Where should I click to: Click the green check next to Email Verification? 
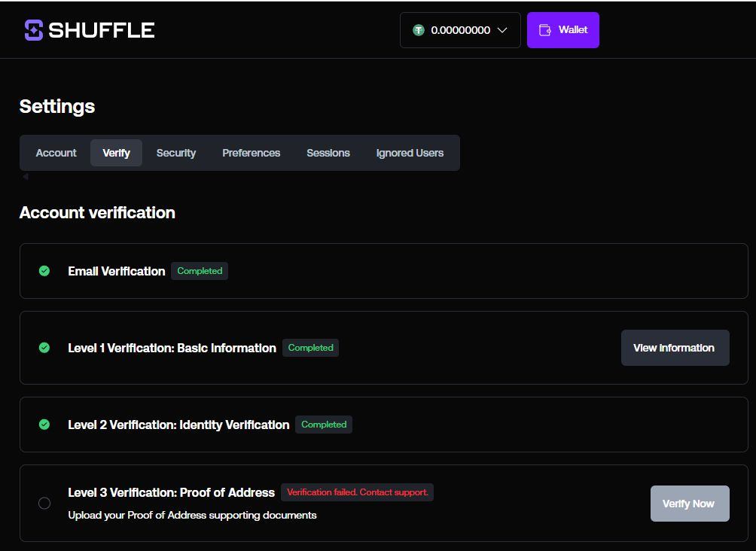[x=44, y=271]
